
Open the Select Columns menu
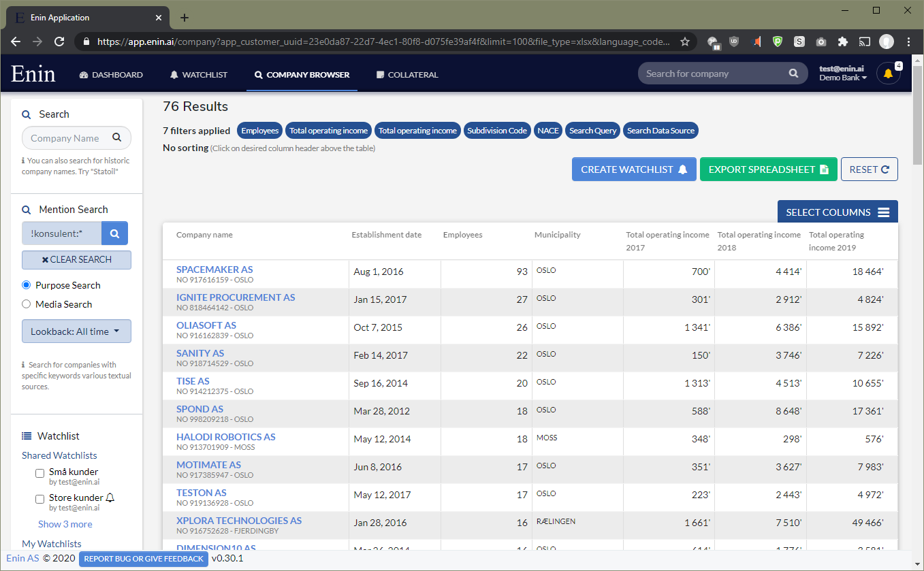coord(838,212)
